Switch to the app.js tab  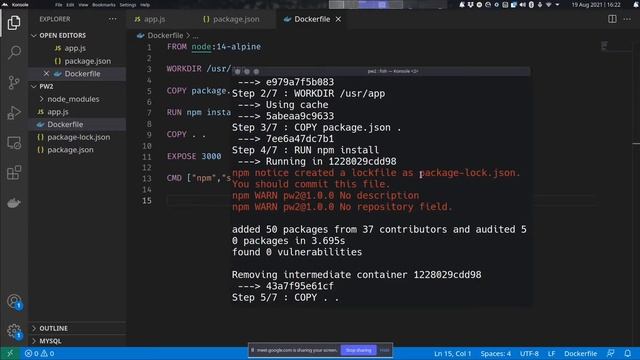click(x=150, y=19)
